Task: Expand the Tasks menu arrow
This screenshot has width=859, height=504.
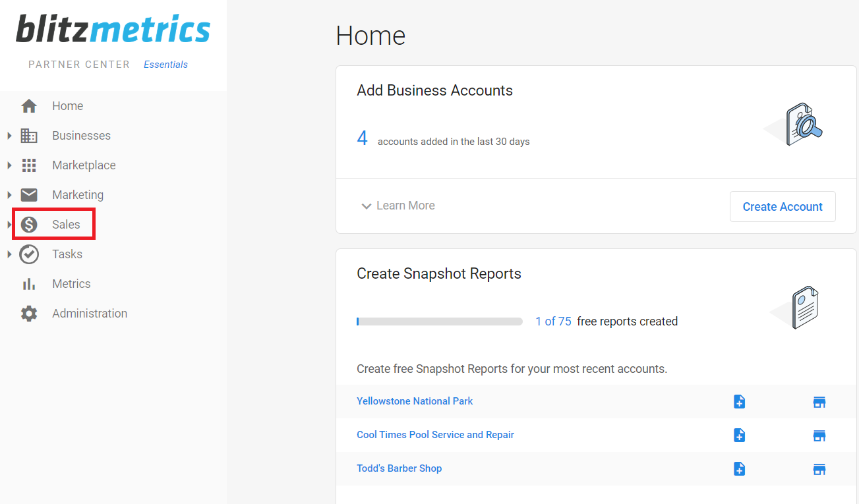Action: 9,254
